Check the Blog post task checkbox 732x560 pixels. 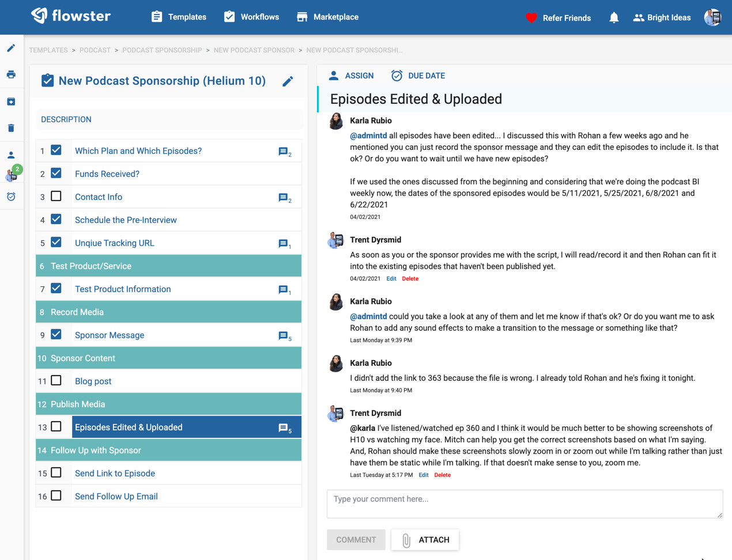tap(56, 380)
